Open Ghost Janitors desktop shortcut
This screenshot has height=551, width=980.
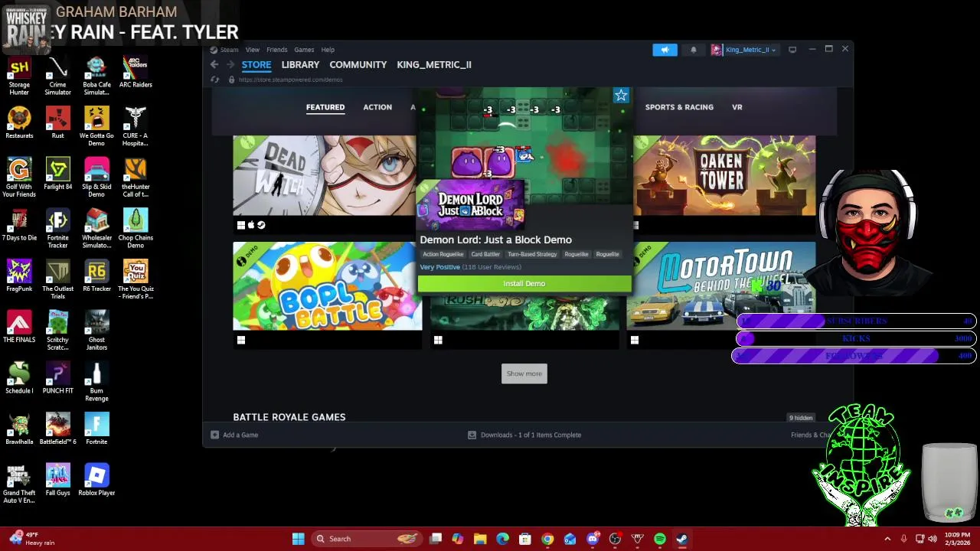[96, 331]
